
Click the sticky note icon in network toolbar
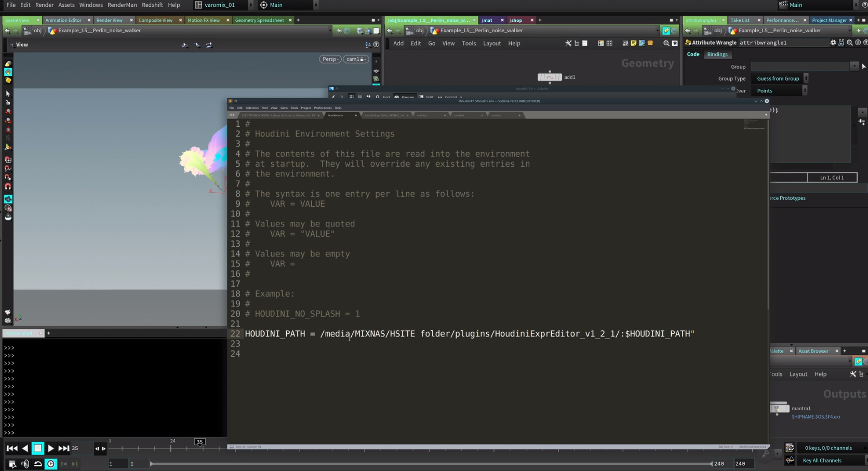(633, 44)
